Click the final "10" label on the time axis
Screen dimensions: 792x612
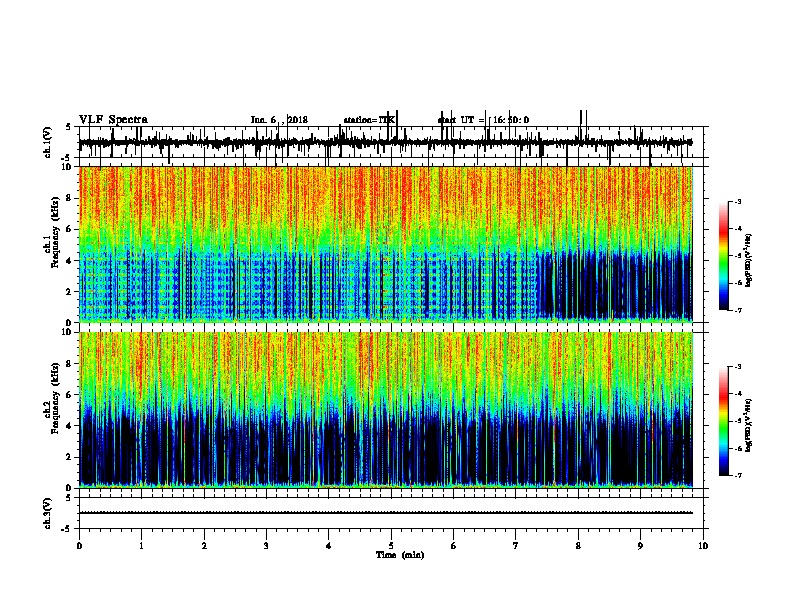(703, 545)
